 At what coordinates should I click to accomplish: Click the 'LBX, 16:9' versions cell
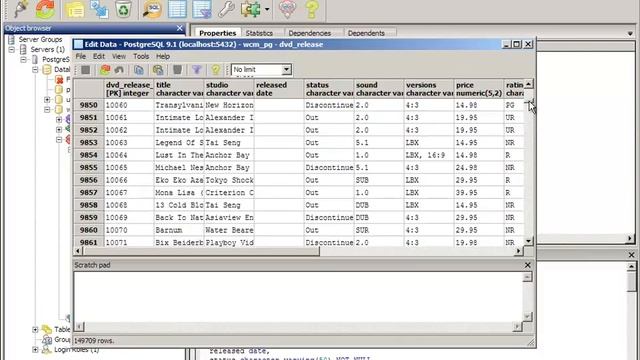click(x=429, y=155)
